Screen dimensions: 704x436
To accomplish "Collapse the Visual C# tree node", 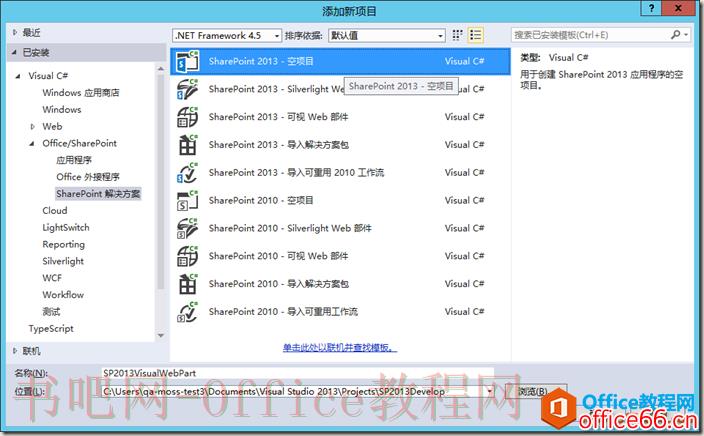I will coord(18,76).
